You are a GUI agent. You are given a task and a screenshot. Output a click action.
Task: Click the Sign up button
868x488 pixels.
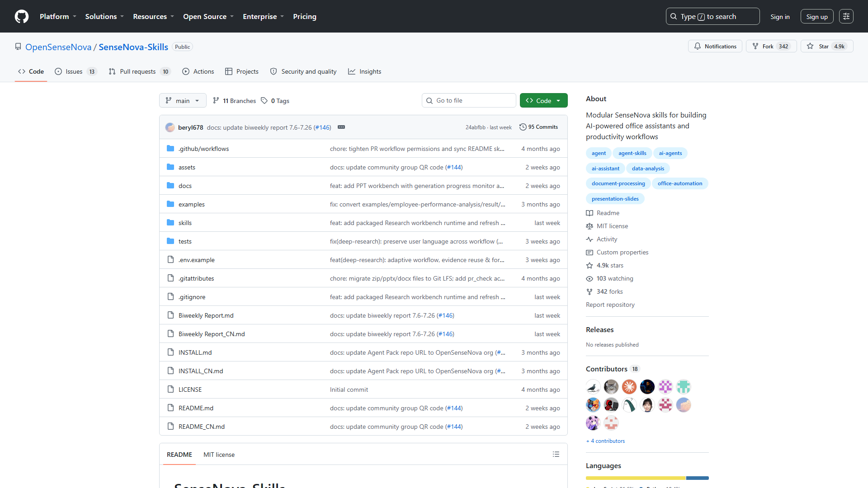click(817, 17)
